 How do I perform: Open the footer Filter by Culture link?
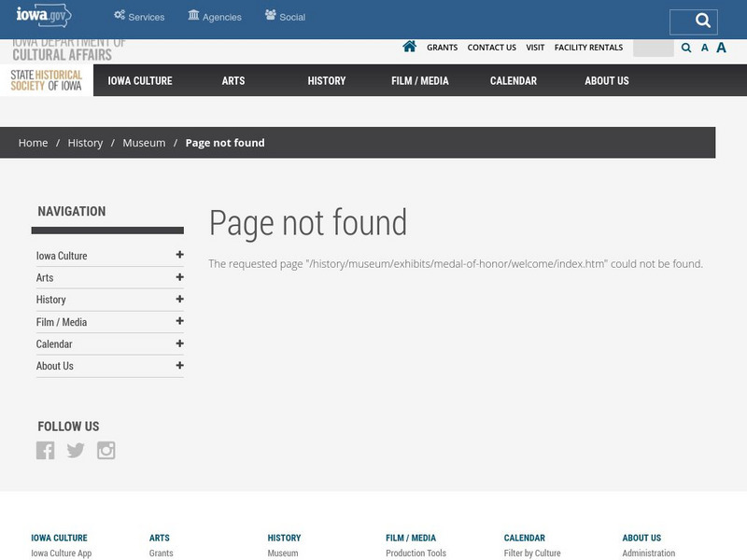point(532,553)
